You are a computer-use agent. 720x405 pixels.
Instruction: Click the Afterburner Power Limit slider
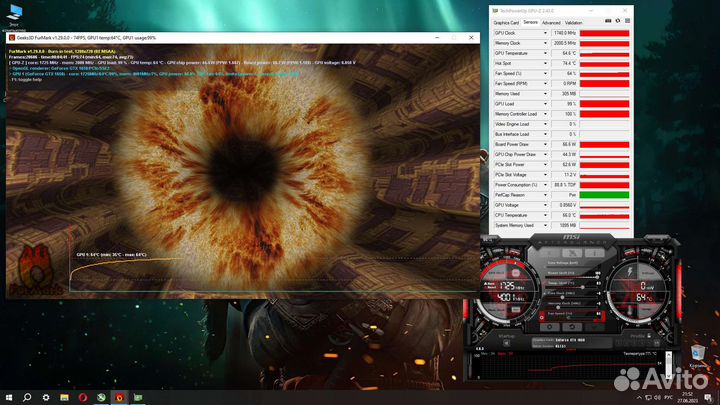571,277
